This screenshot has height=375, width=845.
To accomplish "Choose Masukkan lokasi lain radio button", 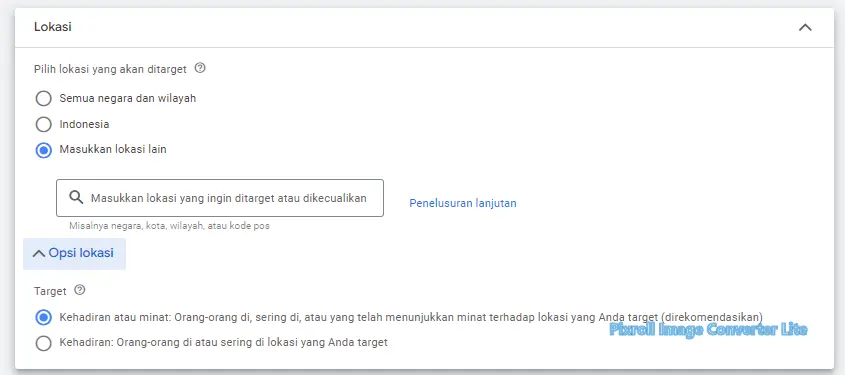I will [44, 150].
